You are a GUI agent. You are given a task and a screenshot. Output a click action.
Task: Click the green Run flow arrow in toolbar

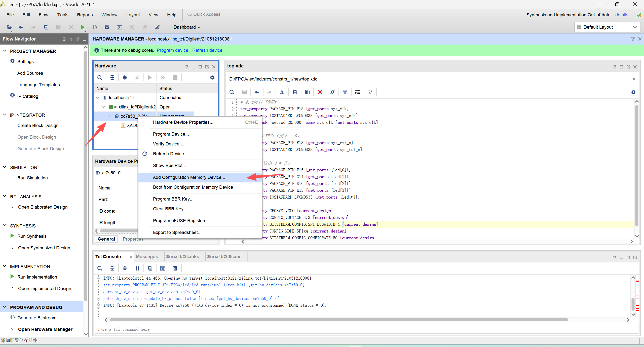tap(82, 27)
